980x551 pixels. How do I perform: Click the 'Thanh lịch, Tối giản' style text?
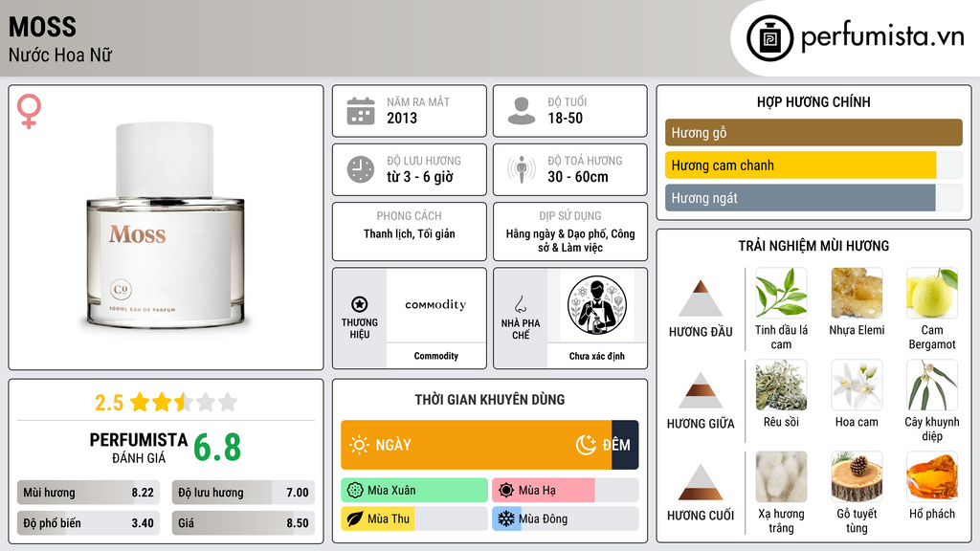tap(410, 233)
